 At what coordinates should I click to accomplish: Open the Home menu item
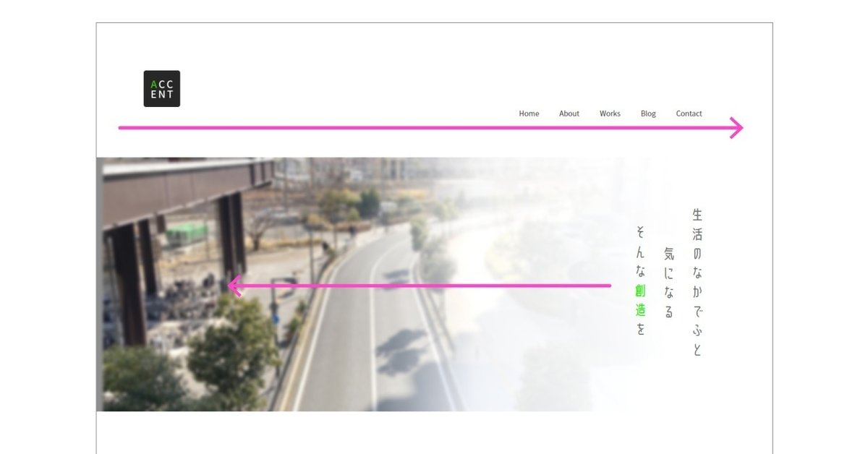pyautogui.click(x=529, y=113)
